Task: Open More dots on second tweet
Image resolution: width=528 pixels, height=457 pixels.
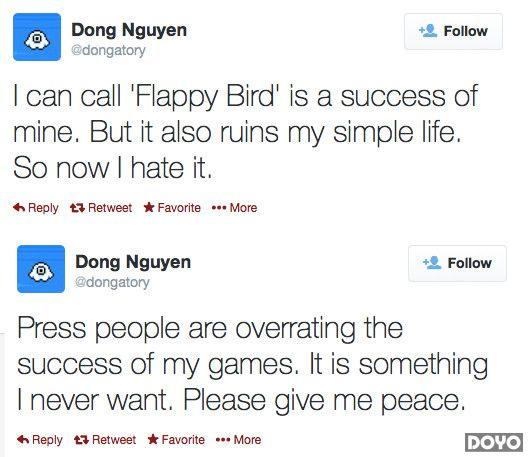Action: point(223,439)
